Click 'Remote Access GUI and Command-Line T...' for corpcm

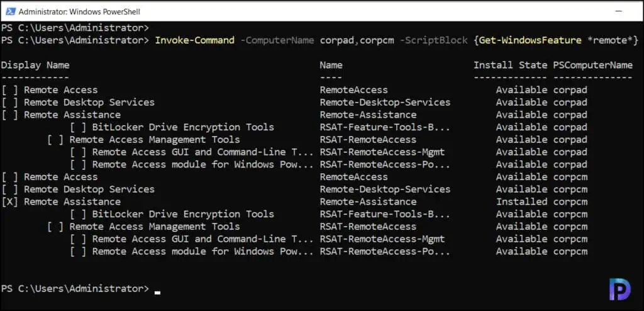(x=203, y=239)
